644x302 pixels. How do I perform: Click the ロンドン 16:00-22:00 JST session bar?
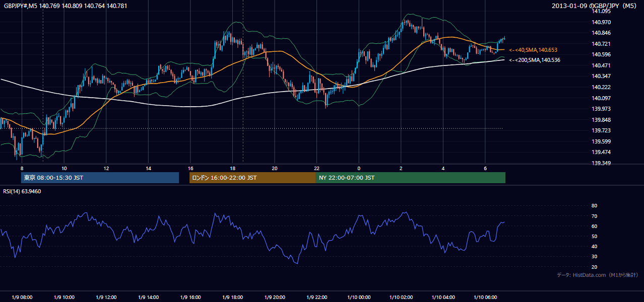click(252, 178)
